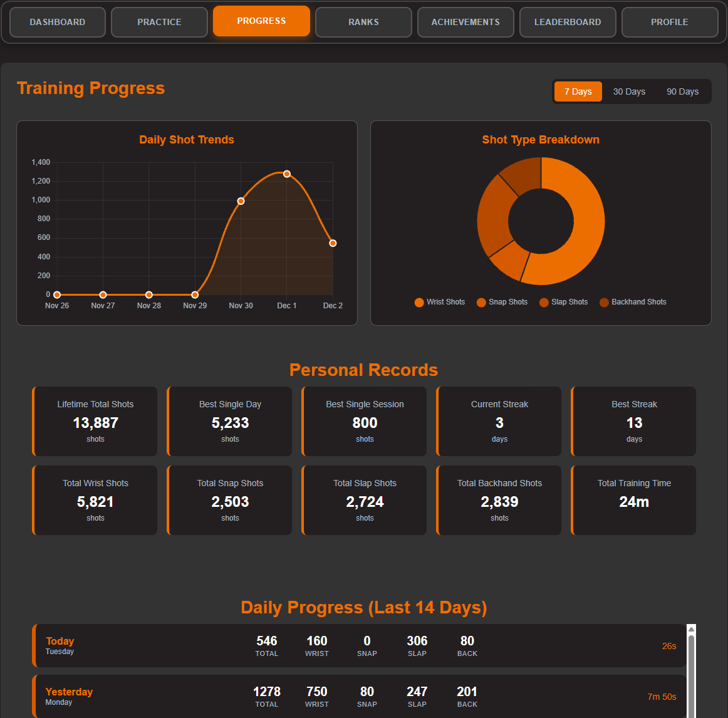Click the Slap Shots legend marker

(543, 303)
